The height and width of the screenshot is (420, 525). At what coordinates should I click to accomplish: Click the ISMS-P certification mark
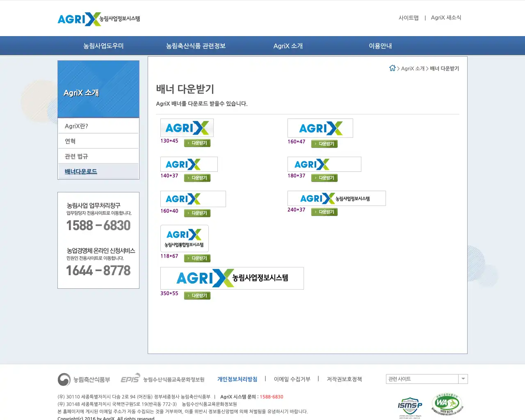pos(409,405)
